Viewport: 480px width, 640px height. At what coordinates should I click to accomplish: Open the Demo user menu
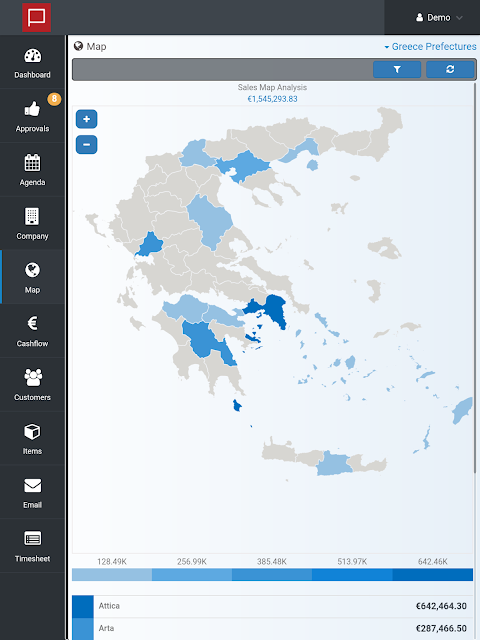click(x=439, y=18)
